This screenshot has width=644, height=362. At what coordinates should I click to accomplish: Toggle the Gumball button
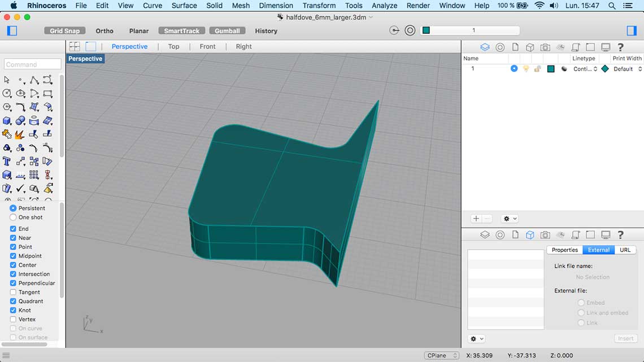click(227, 31)
